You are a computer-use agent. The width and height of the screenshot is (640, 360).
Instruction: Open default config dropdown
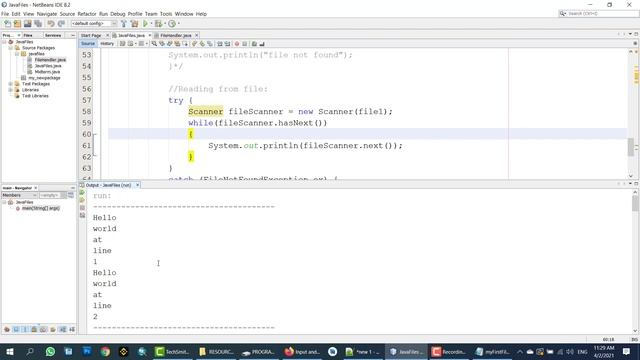click(x=94, y=24)
